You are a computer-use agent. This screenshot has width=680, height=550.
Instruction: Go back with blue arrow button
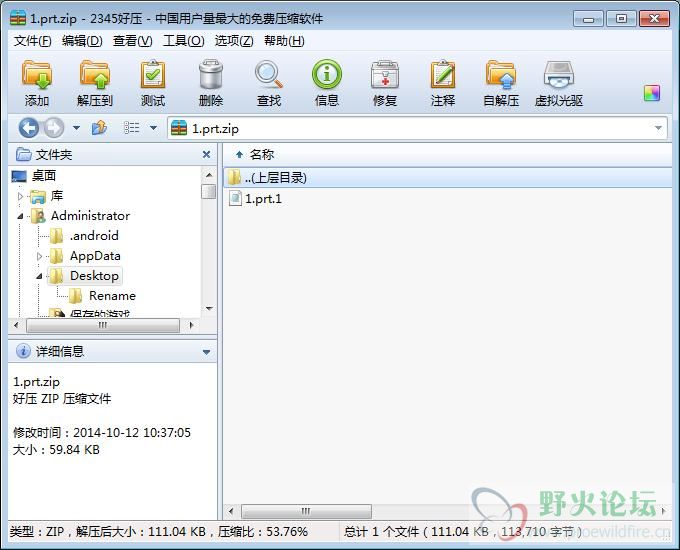(x=29, y=128)
